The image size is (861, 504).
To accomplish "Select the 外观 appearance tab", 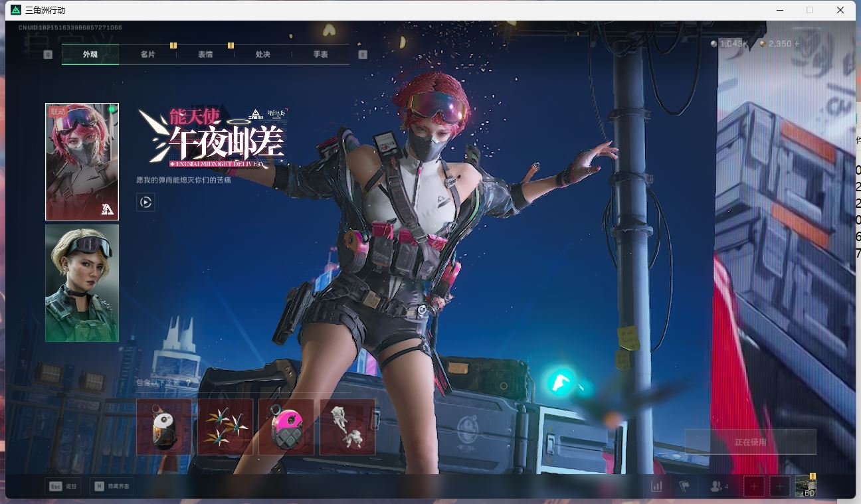I will tap(90, 54).
